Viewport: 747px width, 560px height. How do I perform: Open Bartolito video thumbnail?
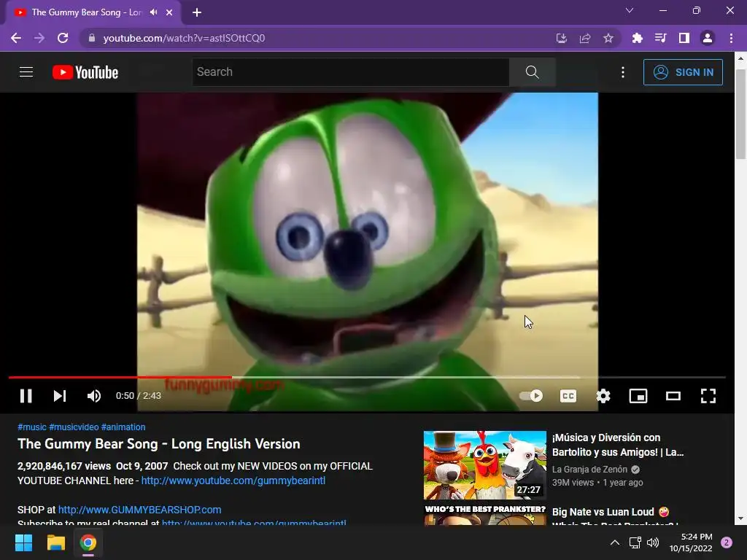pyautogui.click(x=485, y=464)
